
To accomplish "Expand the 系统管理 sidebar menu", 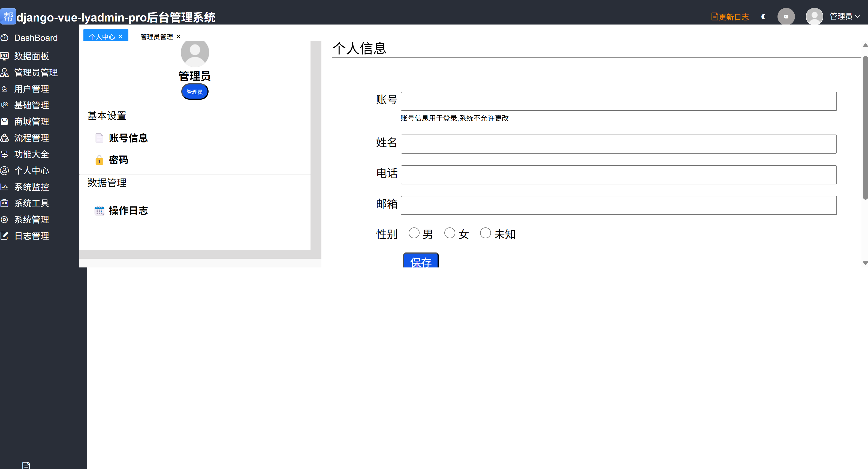I will point(32,220).
